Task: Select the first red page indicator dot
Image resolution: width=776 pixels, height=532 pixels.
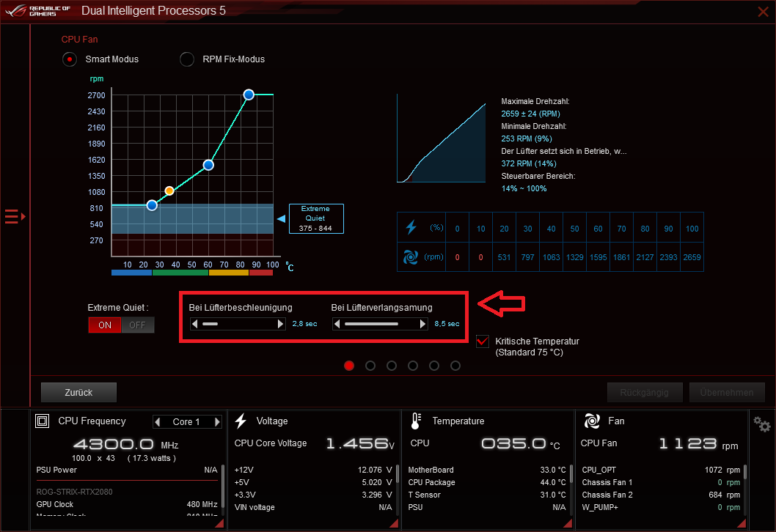Action: pos(349,366)
